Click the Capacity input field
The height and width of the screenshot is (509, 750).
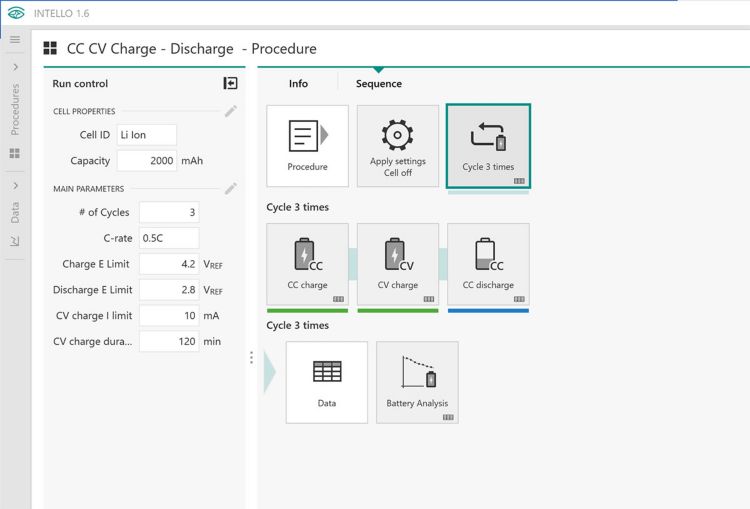tap(147, 161)
